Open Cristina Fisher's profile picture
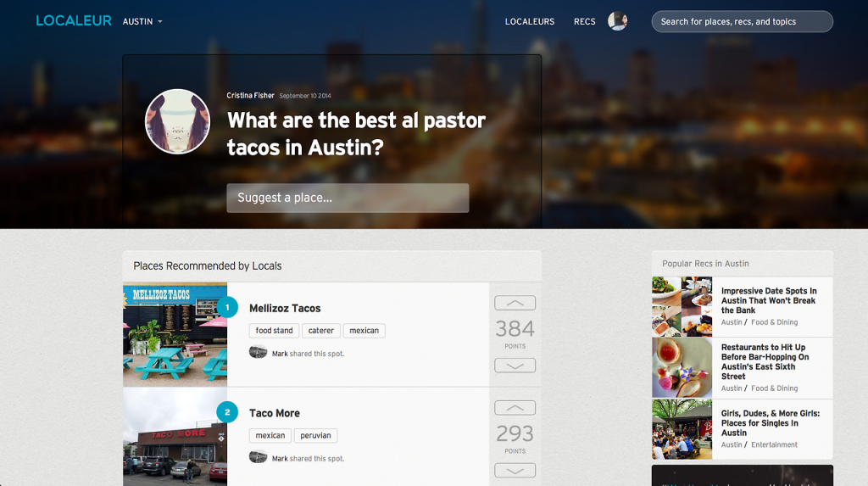The image size is (868, 486). click(x=178, y=121)
